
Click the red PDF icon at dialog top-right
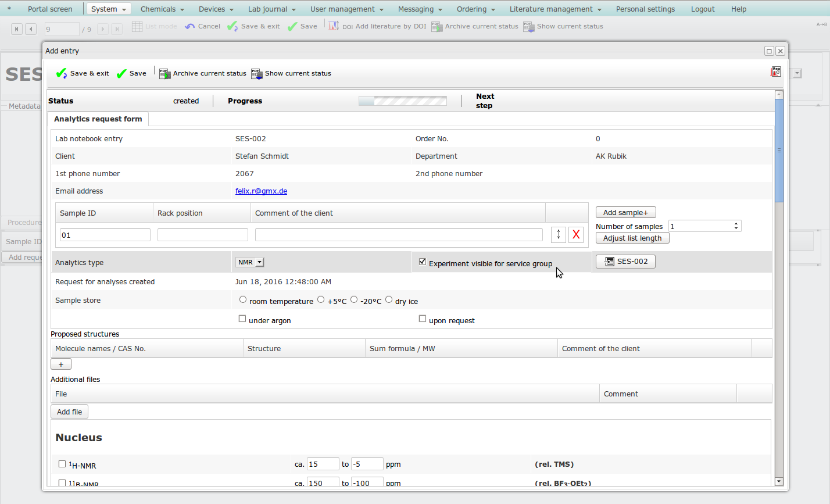775,72
